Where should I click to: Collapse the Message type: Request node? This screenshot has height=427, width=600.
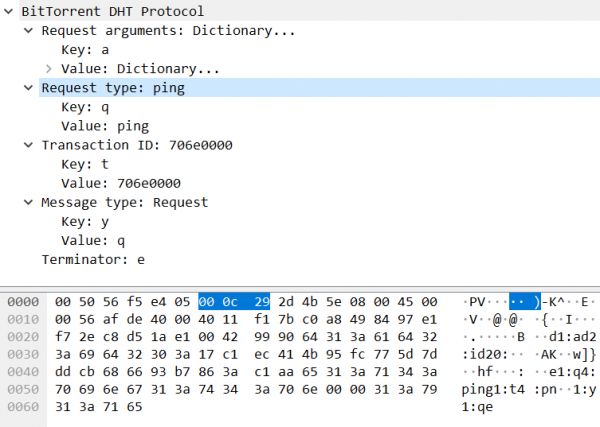tap(28, 202)
